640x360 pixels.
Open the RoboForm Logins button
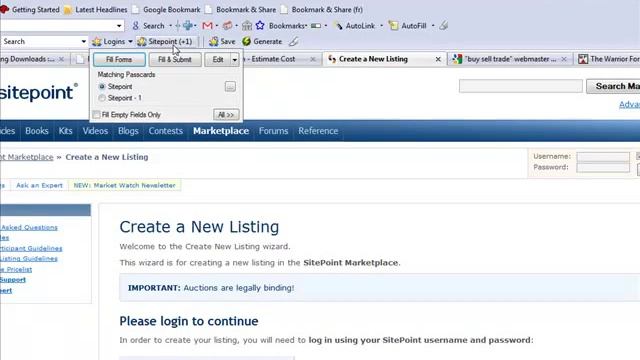[109, 41]
